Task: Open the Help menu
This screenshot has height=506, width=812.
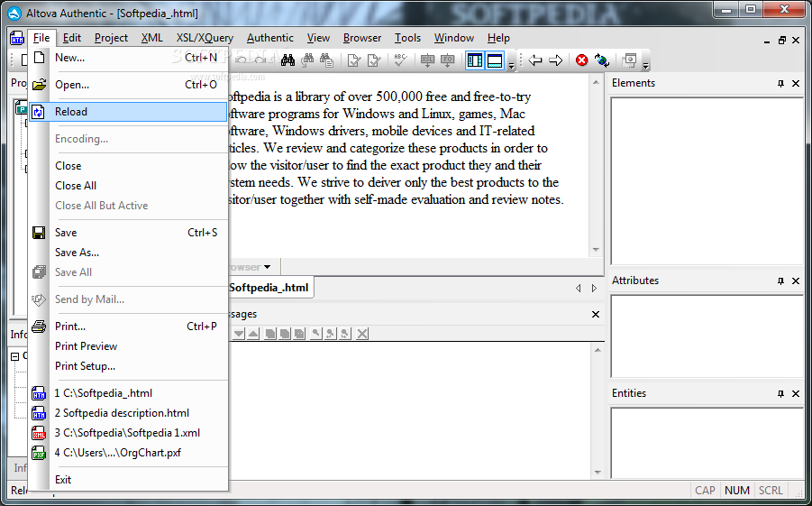Action: tap(498, 38)
